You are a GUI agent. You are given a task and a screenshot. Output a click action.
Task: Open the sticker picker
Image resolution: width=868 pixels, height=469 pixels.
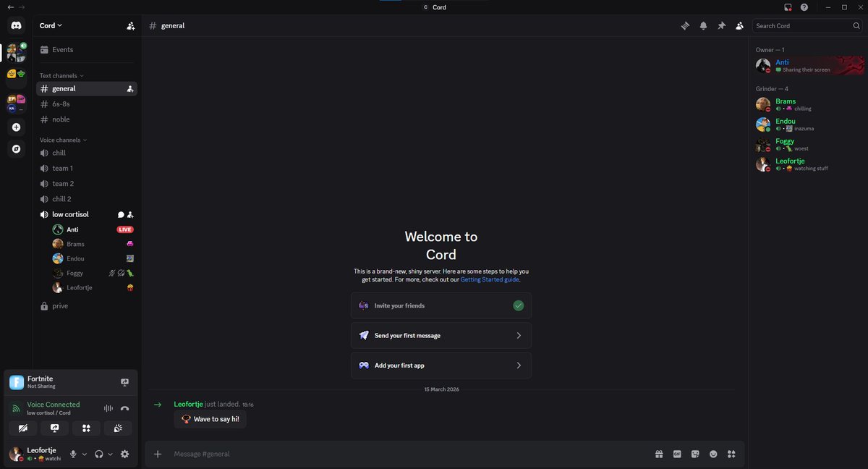695,454
